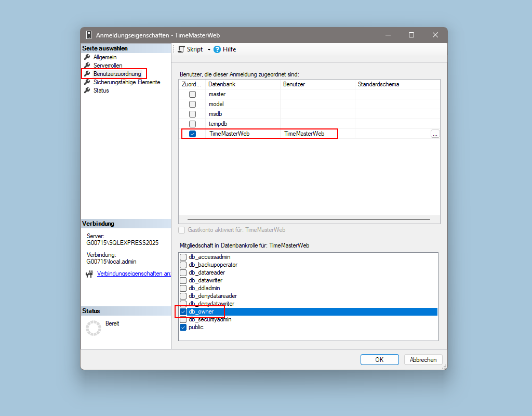Toggle the db_datareader role checkbox
The image size is (532, 416).
tap(183, 272)
